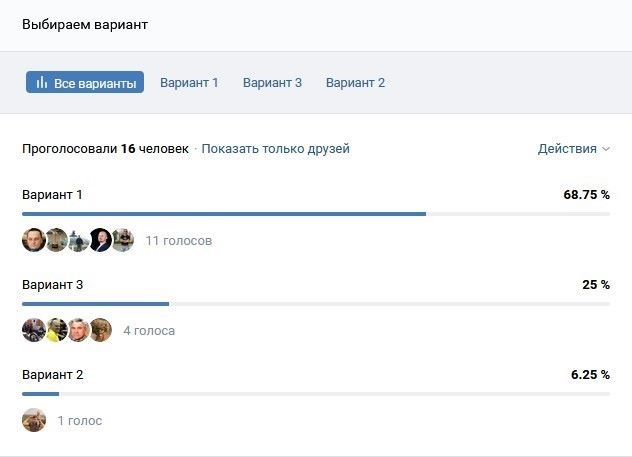
Task: Open the "11 голосов" voters list
Action: 178,241
